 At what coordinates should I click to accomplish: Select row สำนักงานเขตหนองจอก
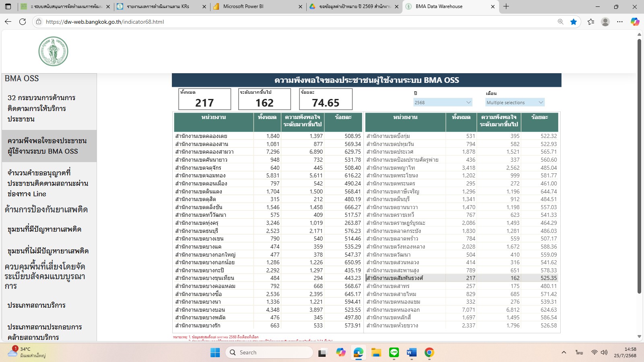tap(462, 310)
